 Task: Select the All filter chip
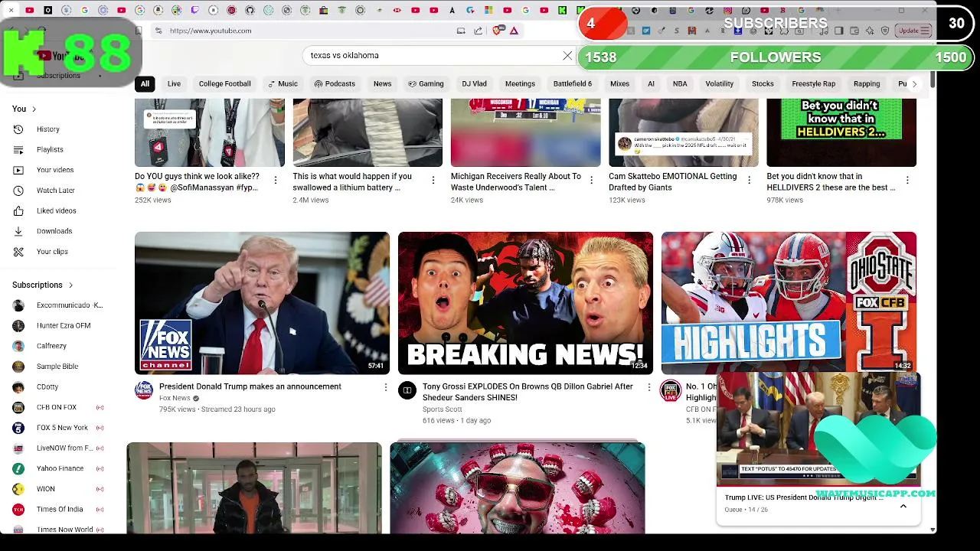[x=145, y=83]
